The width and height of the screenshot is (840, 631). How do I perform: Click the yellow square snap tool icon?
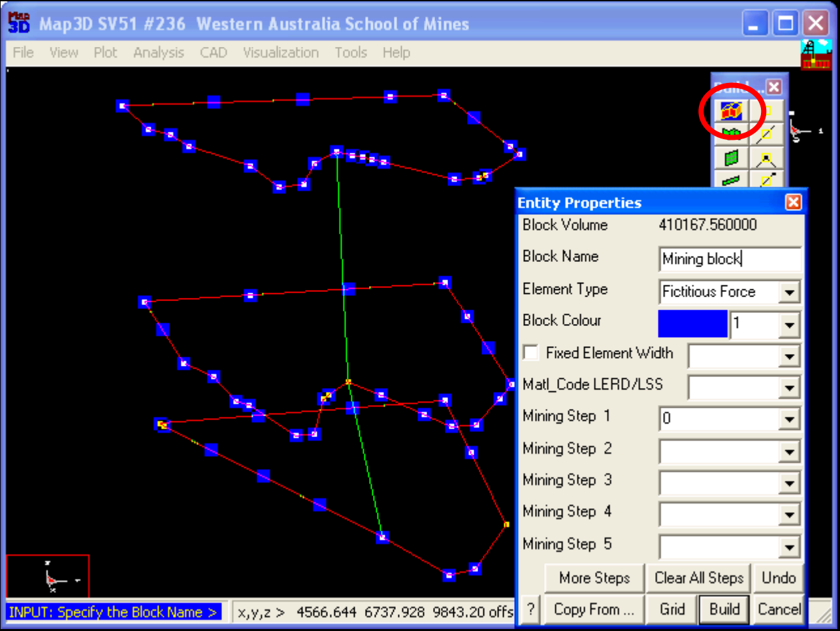(766, 110)
